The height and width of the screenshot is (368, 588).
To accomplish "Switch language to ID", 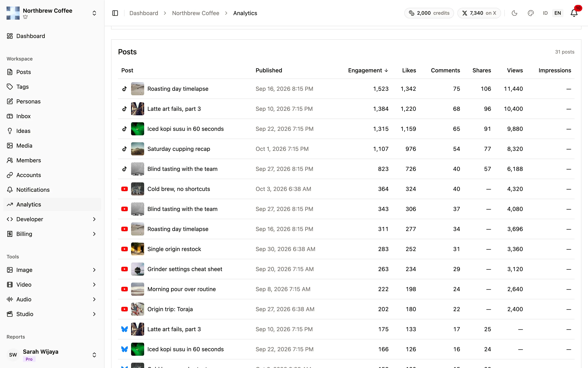I will tap(545, 13).
